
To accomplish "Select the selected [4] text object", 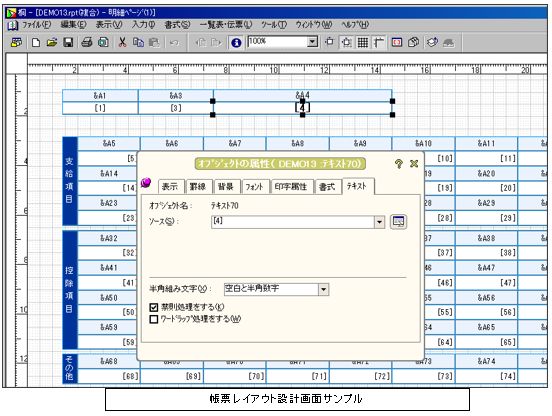I will click(x=302, y=108).
